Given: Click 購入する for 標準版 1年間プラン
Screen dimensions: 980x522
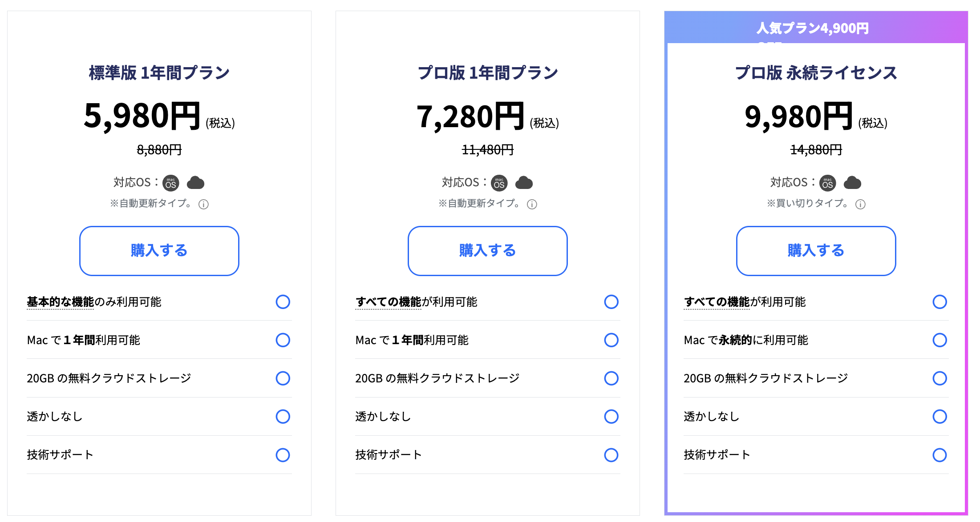Looking at the screenshot, I should coord(159,251).
